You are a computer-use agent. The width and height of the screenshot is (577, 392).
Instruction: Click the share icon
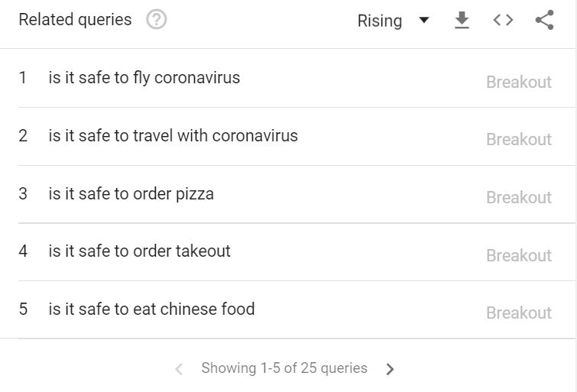[x=544, y=21]
